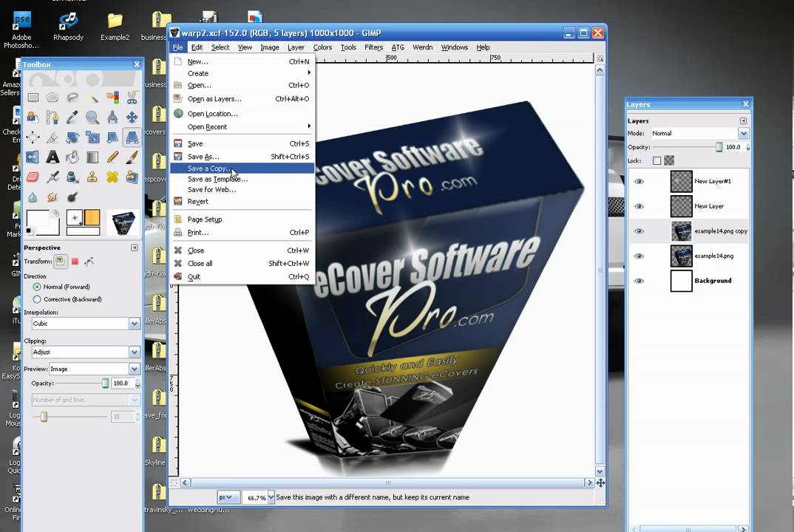Open the Filters menu

tap(373, 47)
